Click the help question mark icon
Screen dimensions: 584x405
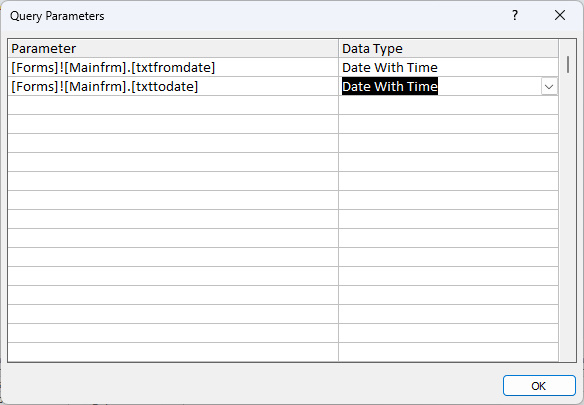pyautogui.click(x=515, y=15)
